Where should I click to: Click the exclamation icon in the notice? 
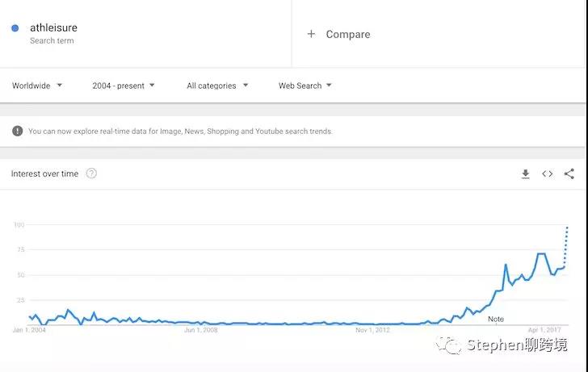click(18, 131)
